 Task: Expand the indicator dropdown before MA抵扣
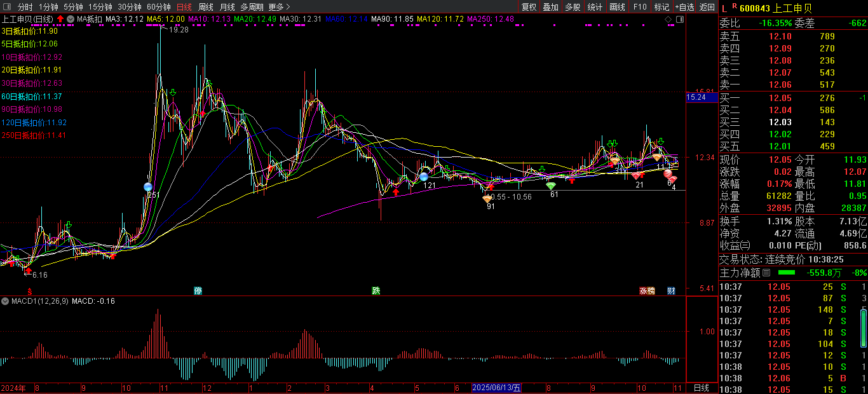pyautogui.click(x=70, y=19)
